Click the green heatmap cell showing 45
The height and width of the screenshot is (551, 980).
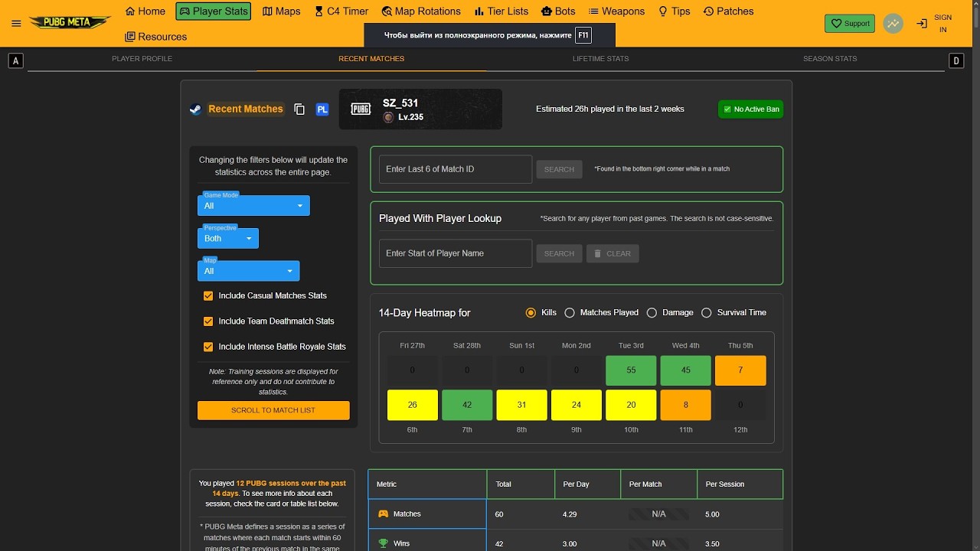pos(685,370)
